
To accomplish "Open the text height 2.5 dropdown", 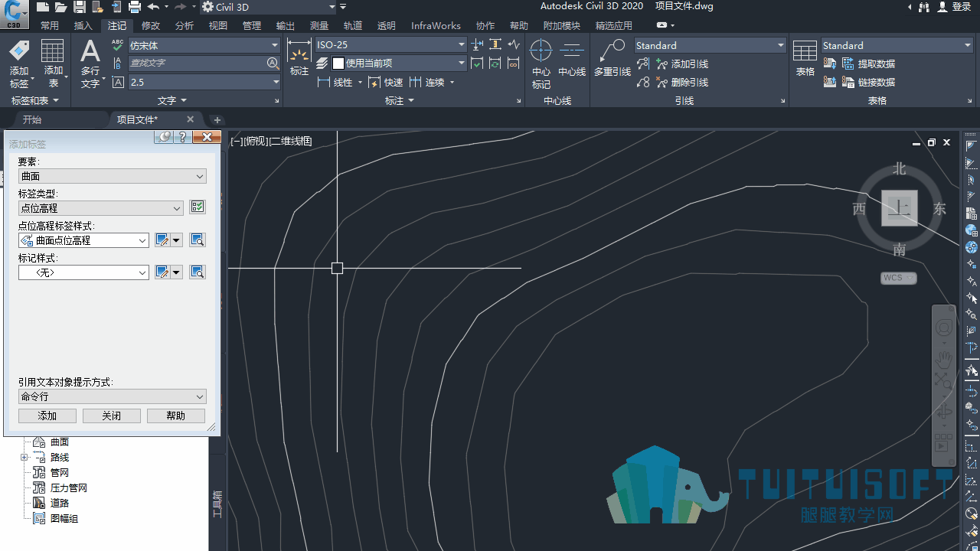I will (204, 82).
